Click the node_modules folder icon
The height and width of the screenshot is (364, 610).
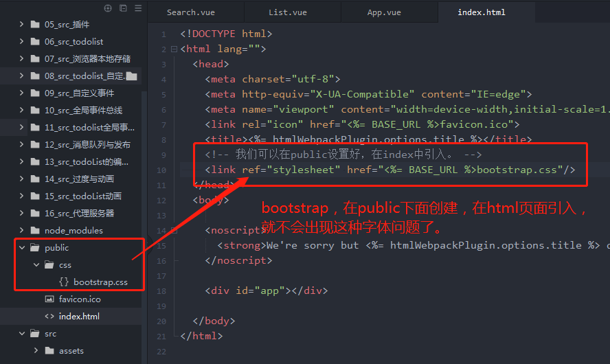tap(35, 231)
